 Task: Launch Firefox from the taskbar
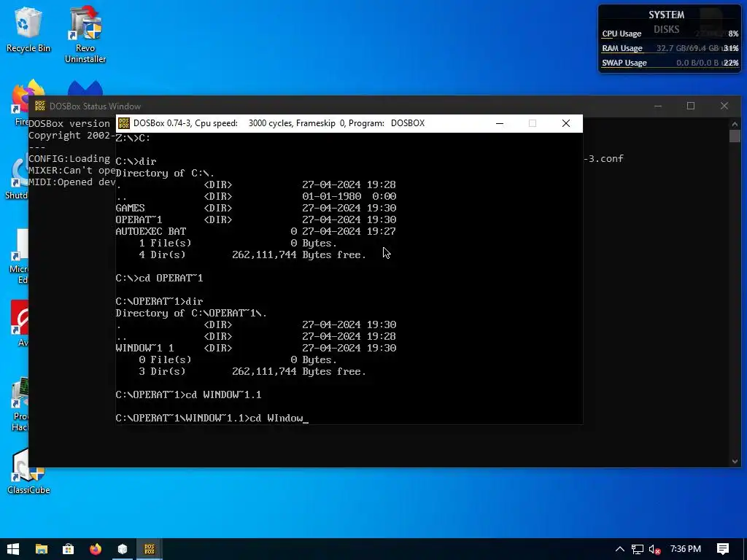pos(96,549)
